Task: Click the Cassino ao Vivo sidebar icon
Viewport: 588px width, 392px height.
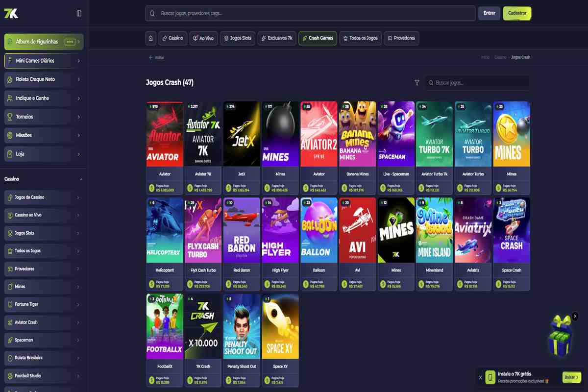Action: tap(10, 215)
